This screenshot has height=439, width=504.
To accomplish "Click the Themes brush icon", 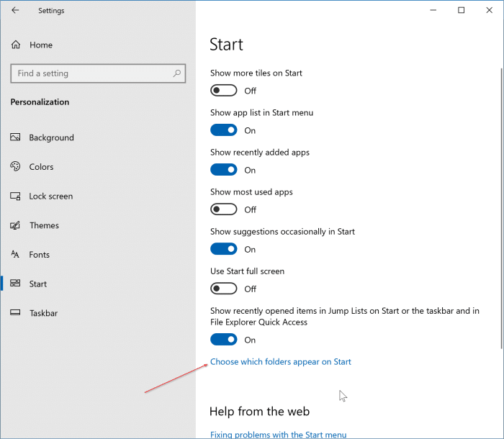I will pyautogui.click(x=15, y=225).
